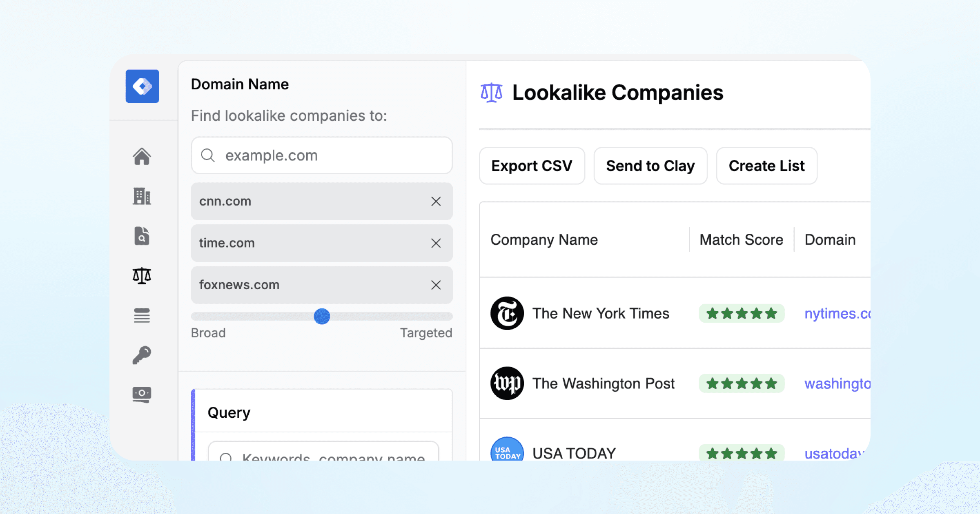Open the Home sidebar icon
The width and height of the screenshot is (980, 514).
pyautogui.click(x=142, y=156)
